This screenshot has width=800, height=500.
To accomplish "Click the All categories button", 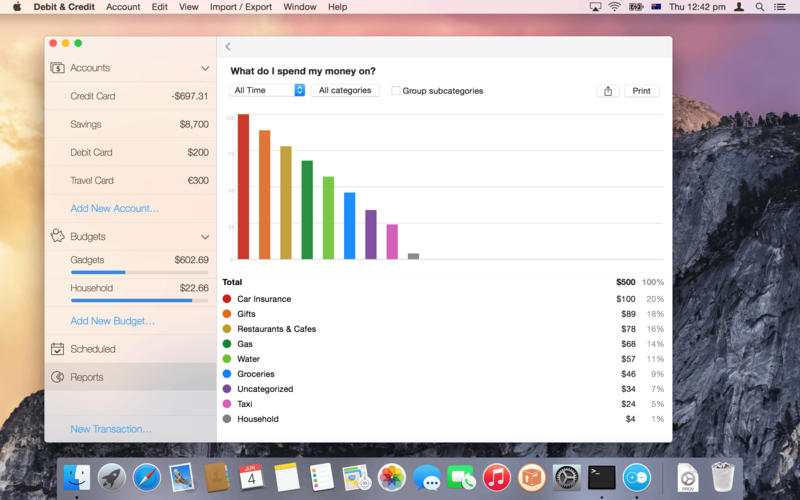I will 345,90.
